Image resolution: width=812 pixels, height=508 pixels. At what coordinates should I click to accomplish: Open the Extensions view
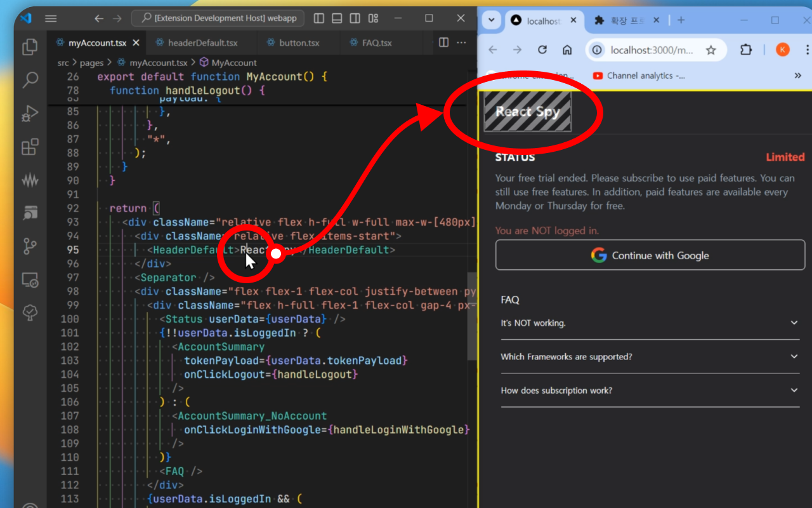pyautogui.click(x=30, y=147)
